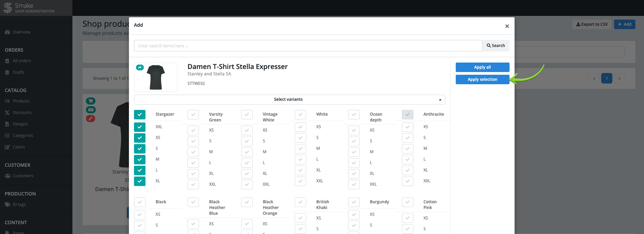
Task: Check Black Heather Blue color checkbox
Action: click(x=193, y=202)
